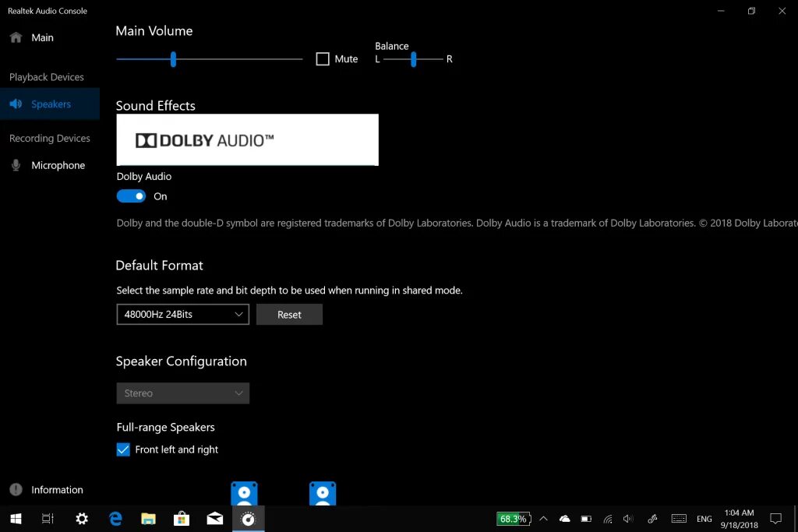The height and width of the screenshot is (532, 798).
Task: Click the Main Volume slider handle
Action: (x=173, y=59)
